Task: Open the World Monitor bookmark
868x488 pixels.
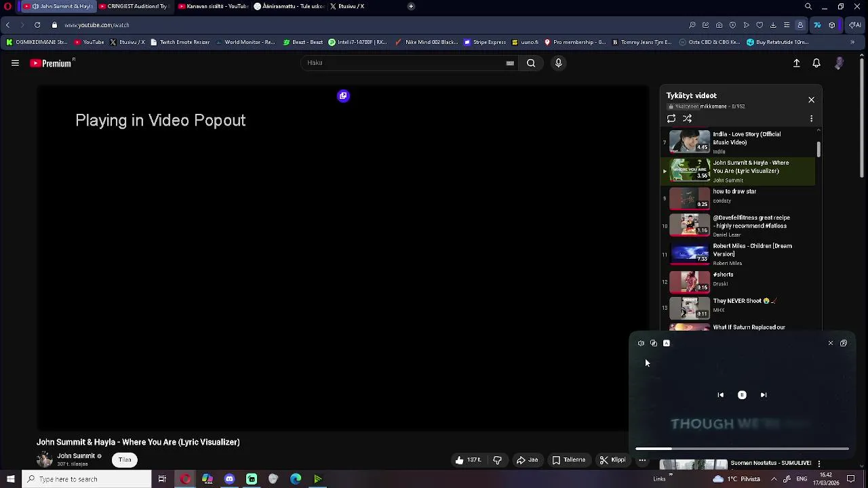Action: (x=245, y=42)
